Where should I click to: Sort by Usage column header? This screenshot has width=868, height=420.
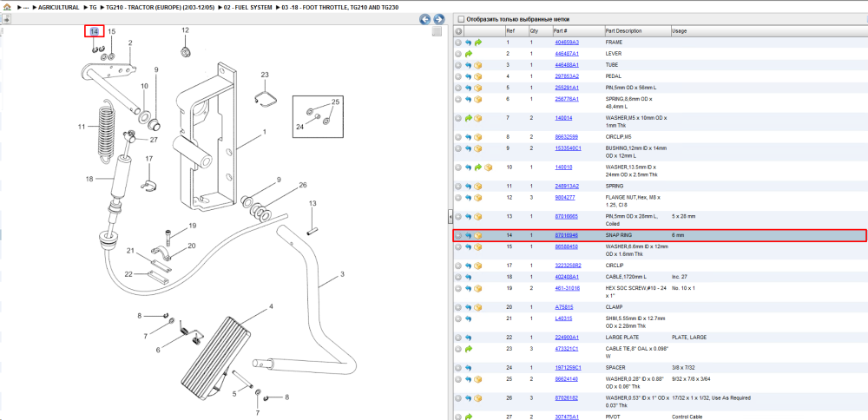[x=680, y=31]
